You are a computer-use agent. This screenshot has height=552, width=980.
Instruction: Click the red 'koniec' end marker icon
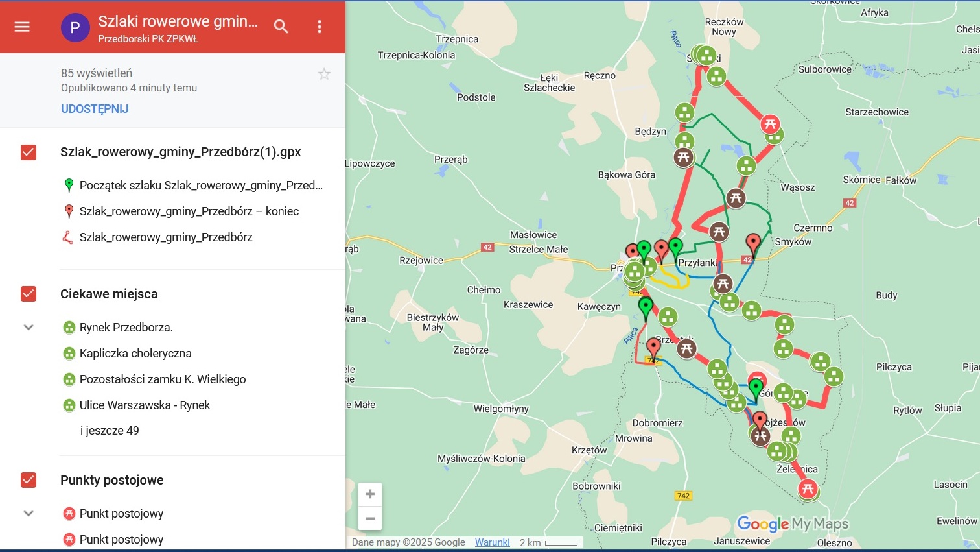pos(69,211)
